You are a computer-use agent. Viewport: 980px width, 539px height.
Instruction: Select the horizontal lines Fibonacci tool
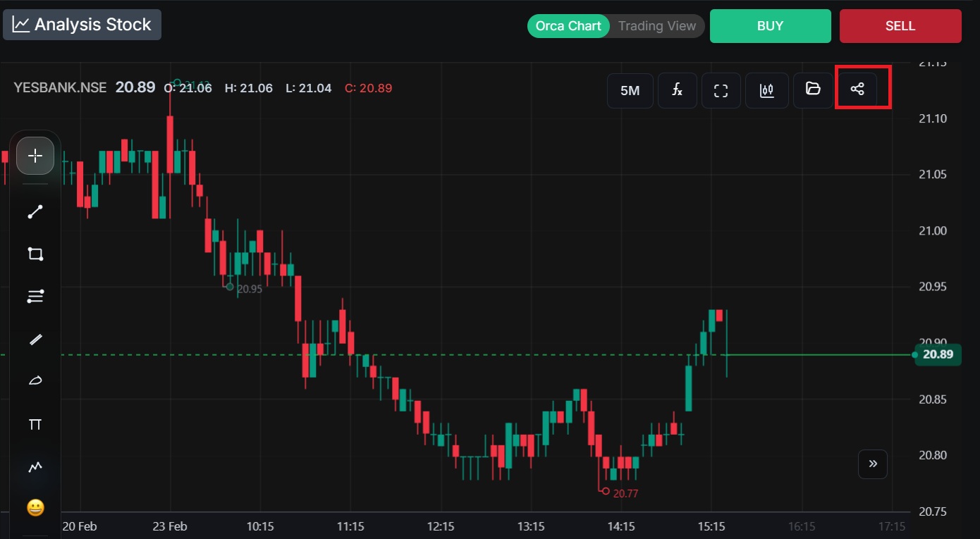click(35, 297)
